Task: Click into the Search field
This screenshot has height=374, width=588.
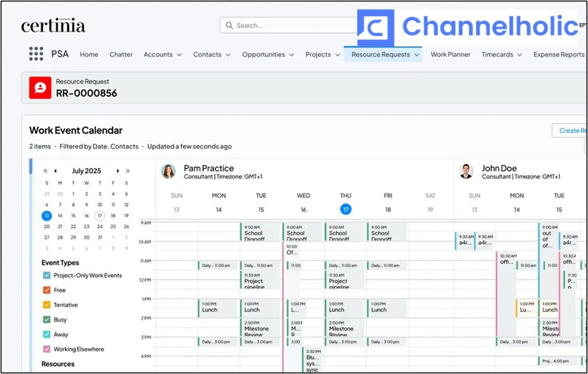Action: 289,25
